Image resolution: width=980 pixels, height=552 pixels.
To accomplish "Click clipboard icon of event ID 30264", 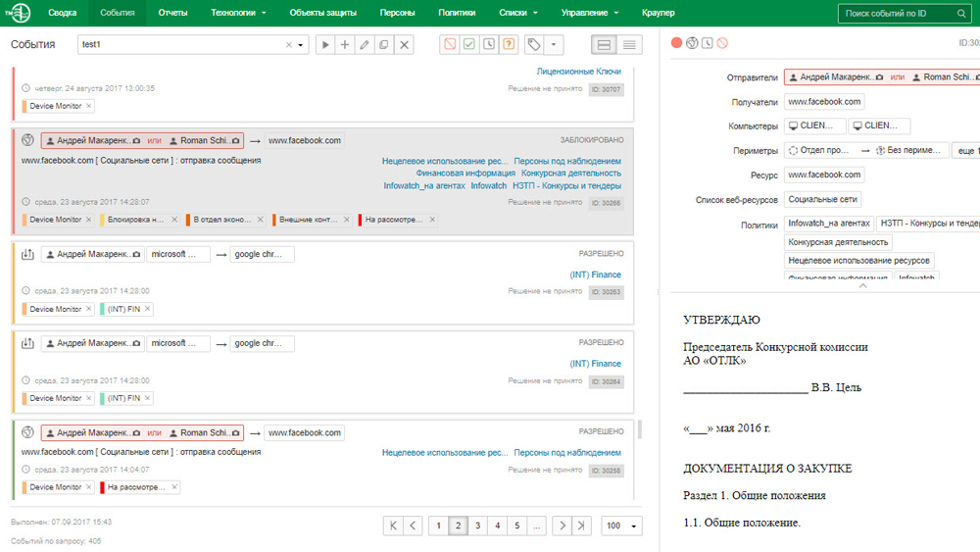I will (27, 342).
